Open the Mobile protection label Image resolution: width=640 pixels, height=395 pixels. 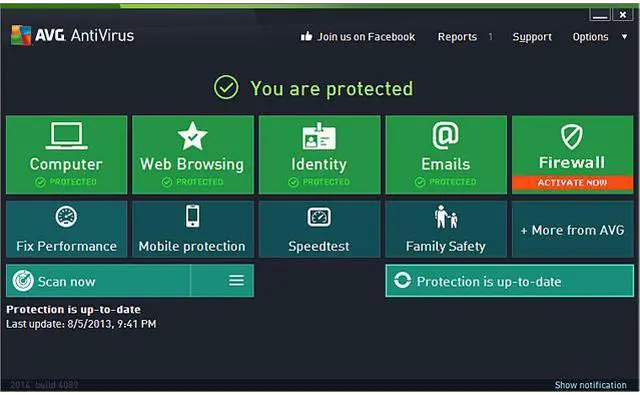(x=192, y=246)
